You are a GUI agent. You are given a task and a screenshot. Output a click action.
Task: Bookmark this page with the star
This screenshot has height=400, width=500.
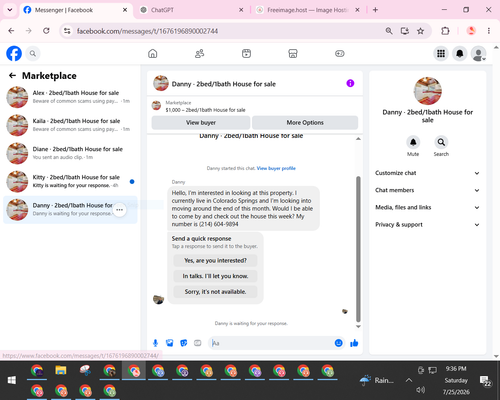420,31
